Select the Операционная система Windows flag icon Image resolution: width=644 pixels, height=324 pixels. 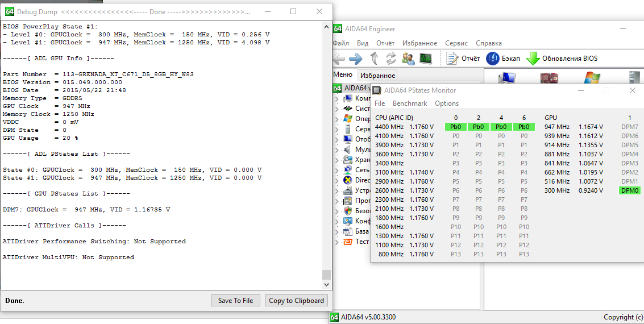[x=348, y=119]
